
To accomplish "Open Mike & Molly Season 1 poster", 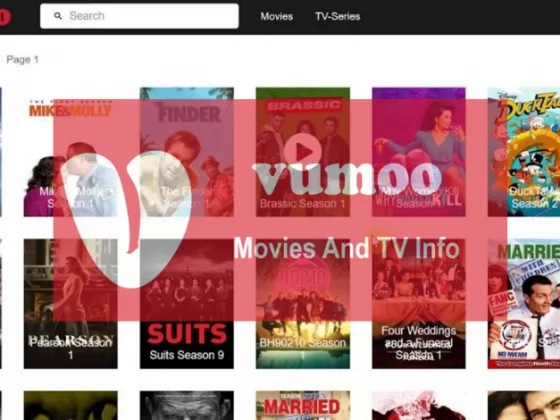I will tap(70, 152).
